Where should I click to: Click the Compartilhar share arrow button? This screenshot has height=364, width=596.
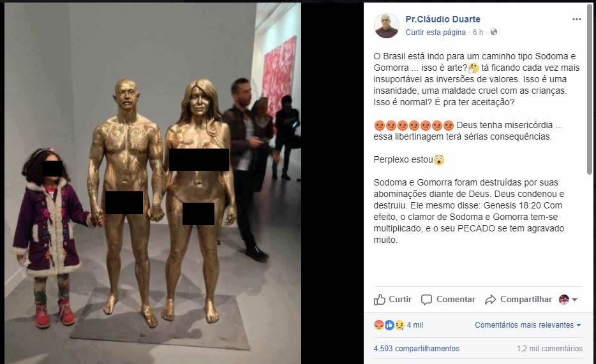click(518, 300)
